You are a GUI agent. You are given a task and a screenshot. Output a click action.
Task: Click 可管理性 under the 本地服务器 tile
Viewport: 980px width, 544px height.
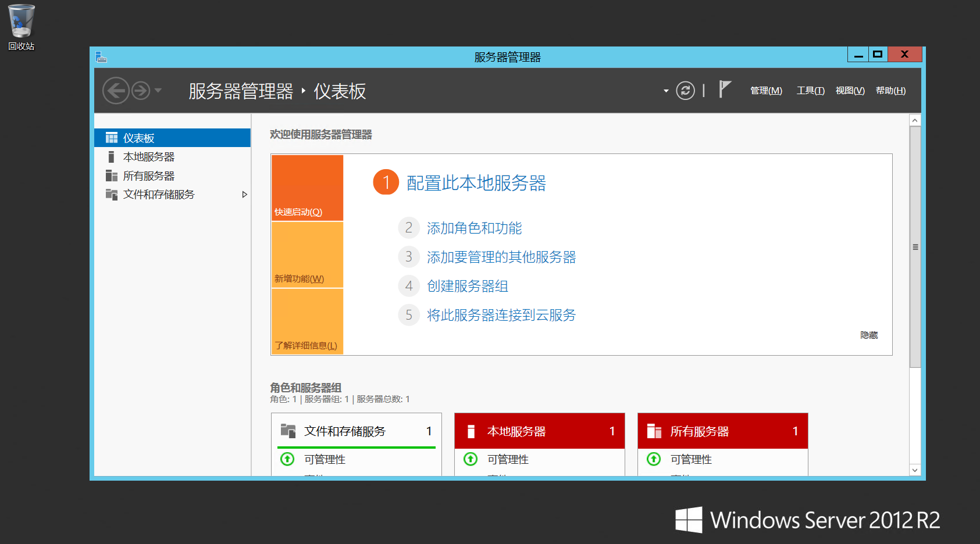tap(507, 459)
